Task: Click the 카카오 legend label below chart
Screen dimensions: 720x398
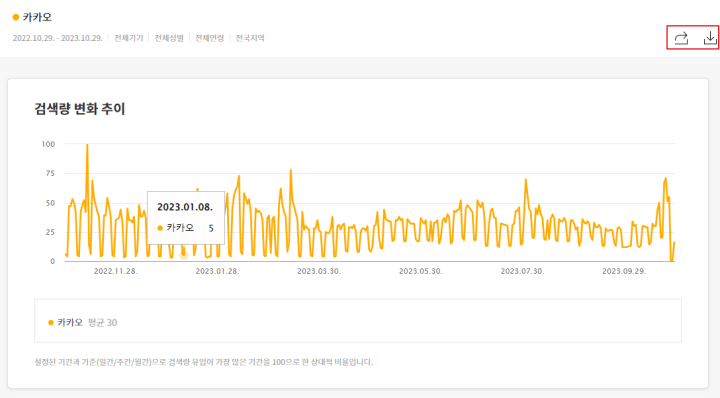Action: [x=70, y=323]
